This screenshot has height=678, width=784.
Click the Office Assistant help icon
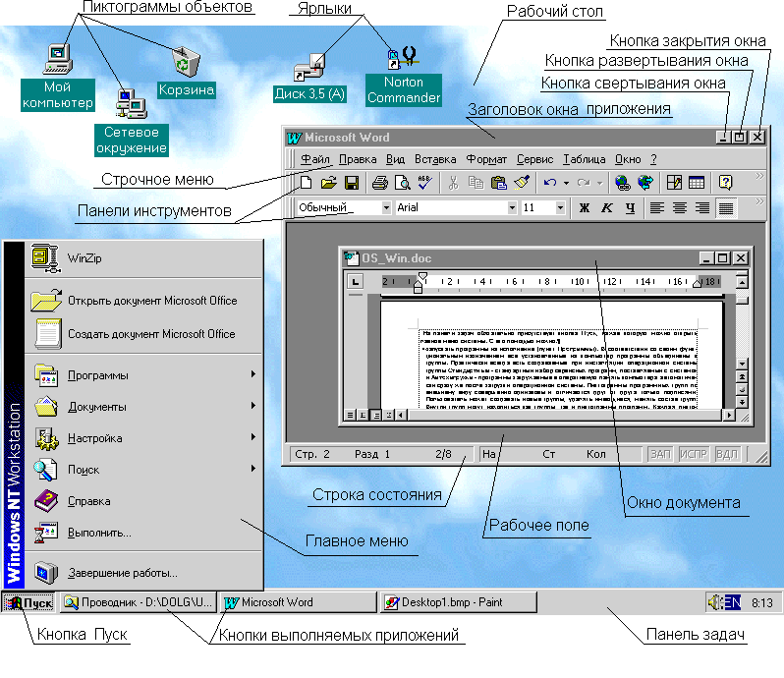725,183
